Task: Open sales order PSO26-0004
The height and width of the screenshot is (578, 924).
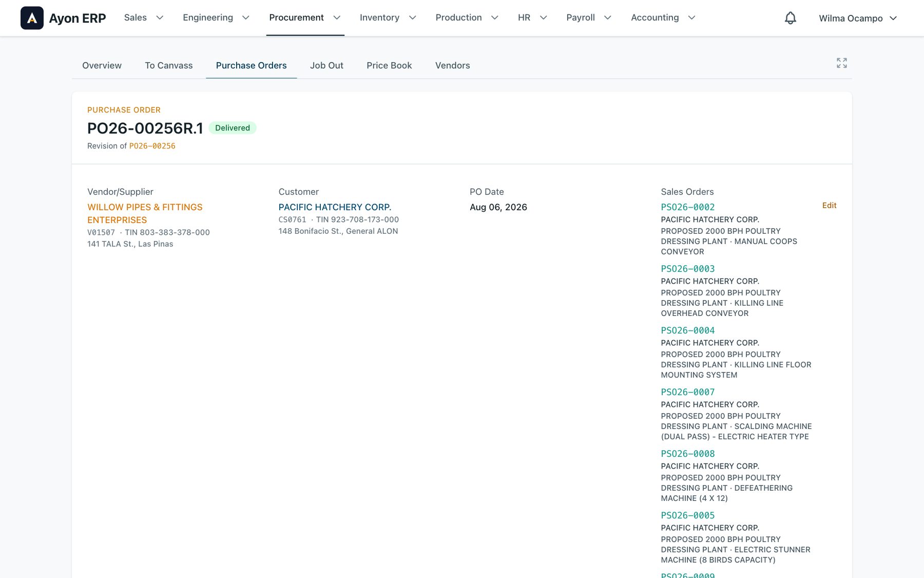Action: tap(688, 330)
